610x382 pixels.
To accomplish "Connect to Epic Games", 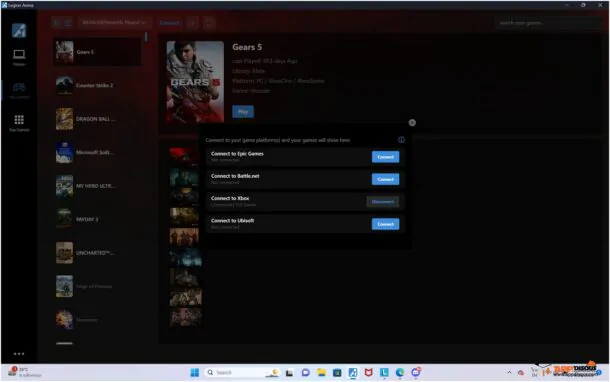I will [385, 157].
